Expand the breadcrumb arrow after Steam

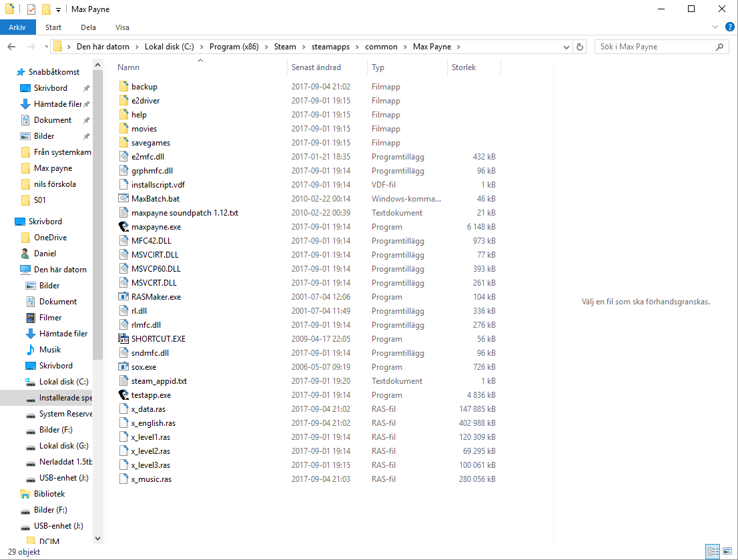pos(304,47)
